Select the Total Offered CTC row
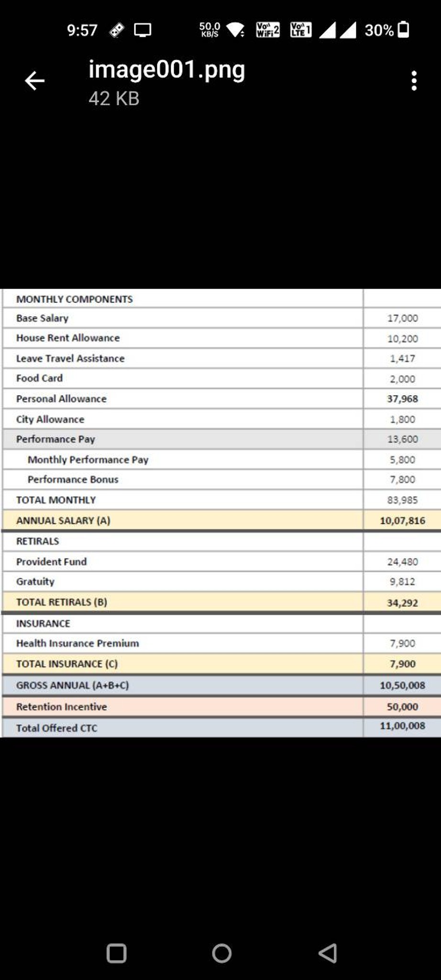The image size is (441, 980). [182, 728]
